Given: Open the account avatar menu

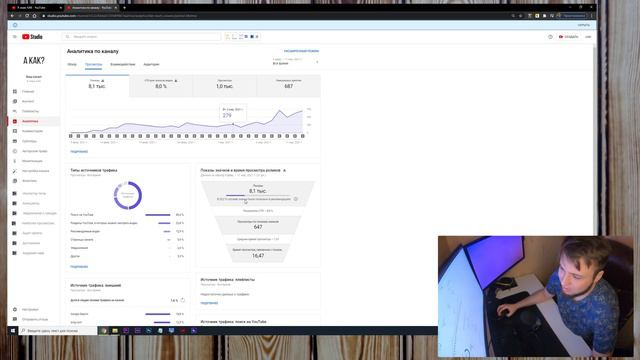Looking at the screenshot, I should 588,37.
